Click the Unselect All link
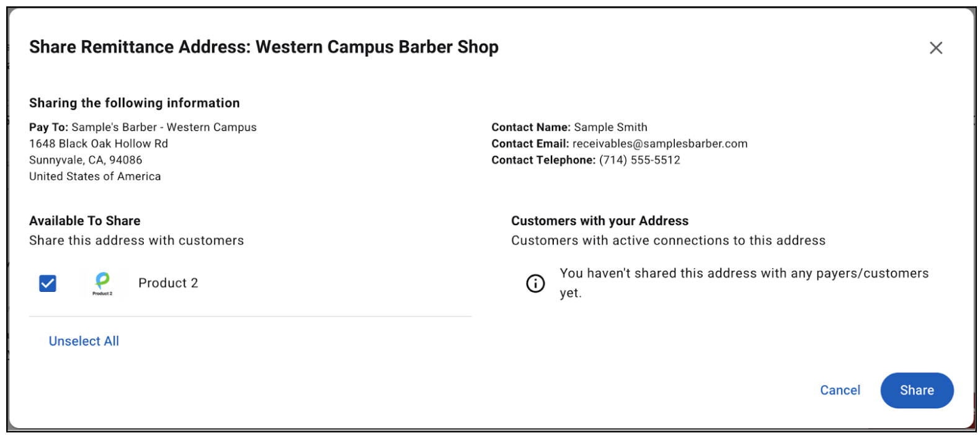The image size is (980, 435). click(84, 341)
